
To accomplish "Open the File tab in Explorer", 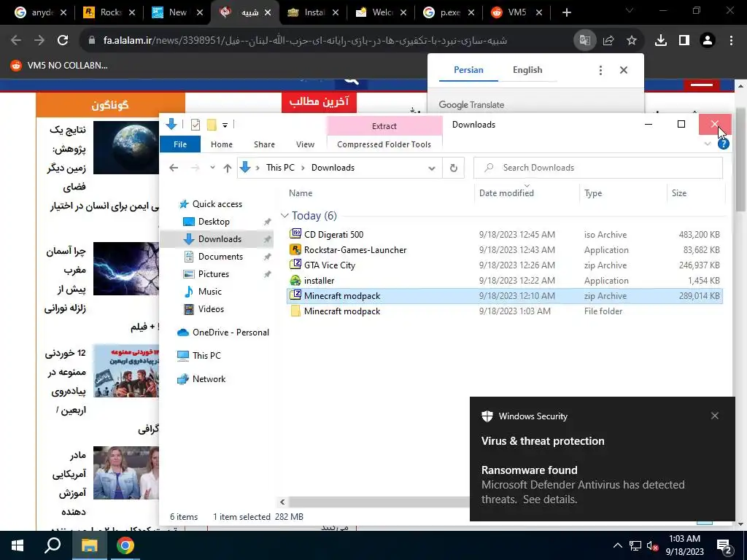I will click(x=180, y=144).
